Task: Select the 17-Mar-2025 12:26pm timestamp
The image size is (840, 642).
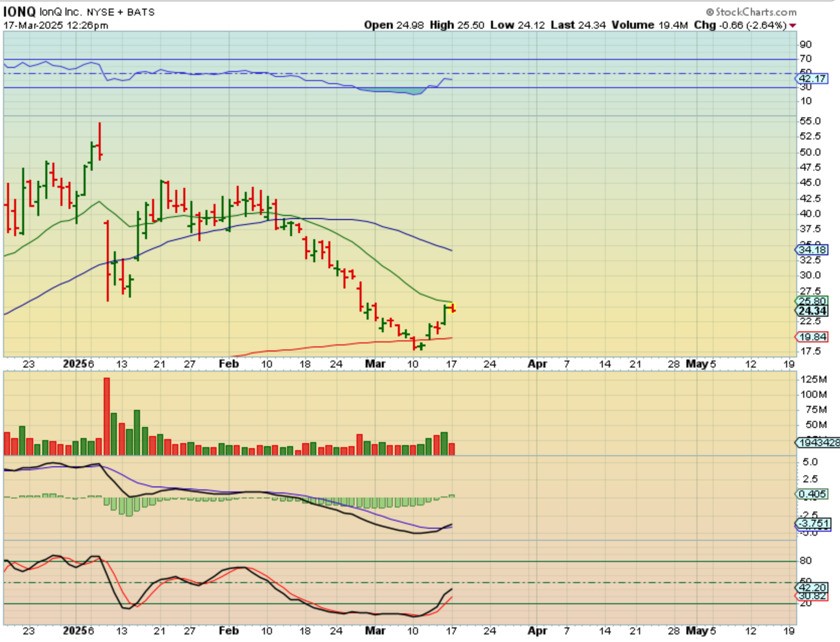Action: pos(55,25)
